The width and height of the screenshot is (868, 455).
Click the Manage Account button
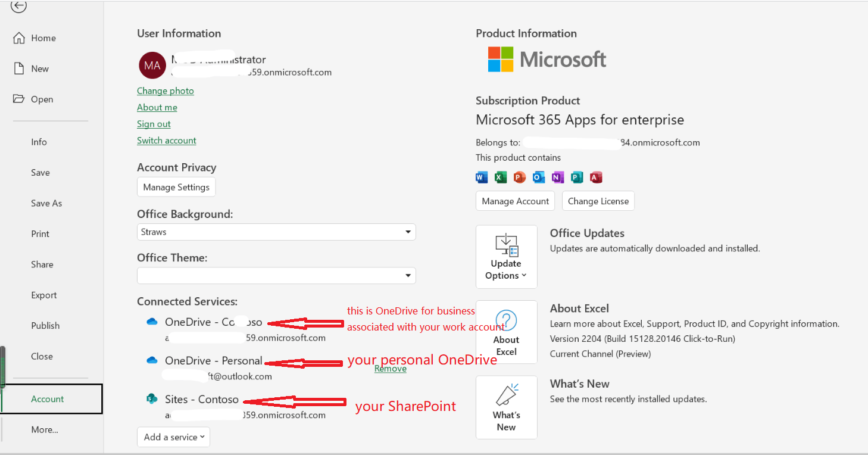[516, 201]
